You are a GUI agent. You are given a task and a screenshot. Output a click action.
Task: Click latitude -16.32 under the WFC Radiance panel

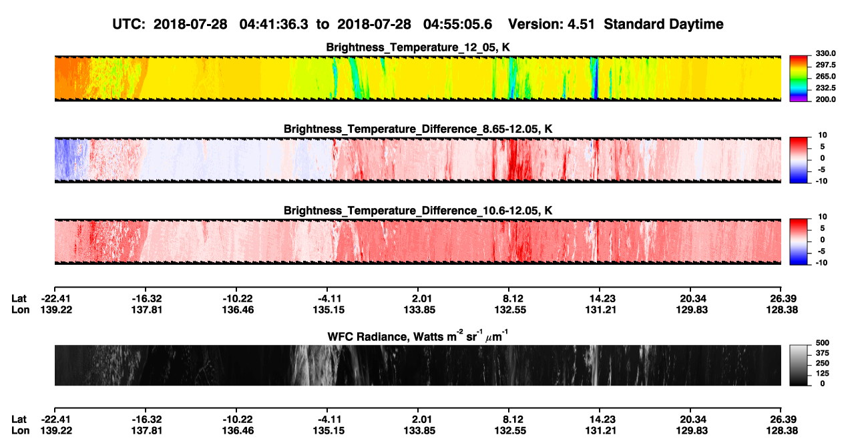(x=146, y=419)
